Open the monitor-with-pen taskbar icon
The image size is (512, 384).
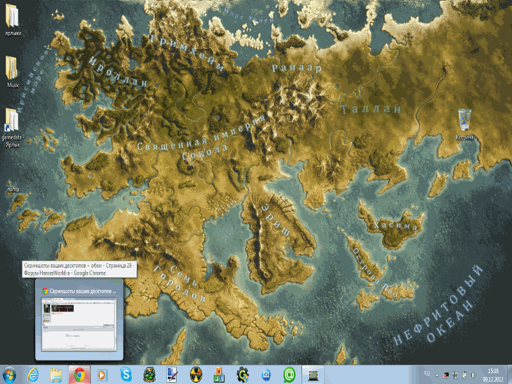point(173,375)
